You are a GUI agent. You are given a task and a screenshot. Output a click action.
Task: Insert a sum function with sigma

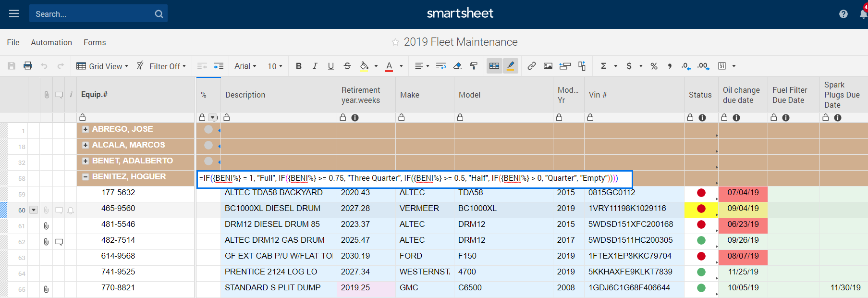[x=604, y=66]
